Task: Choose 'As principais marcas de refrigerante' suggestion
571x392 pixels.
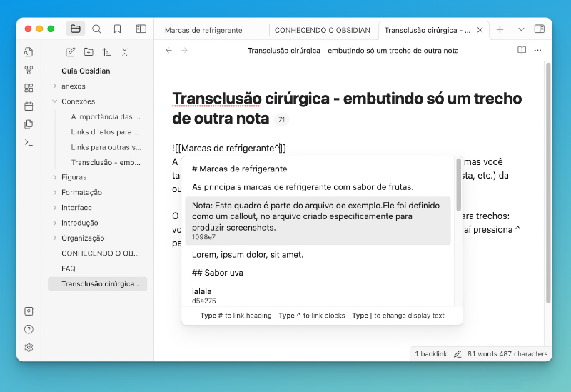Action: point(318,187)
